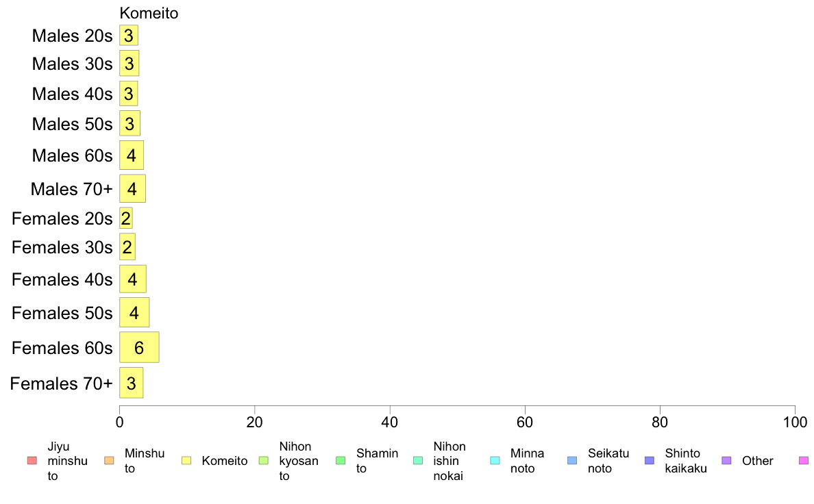
Task: Click the Minshu to orange legend swatch
Action: [109, 460]
